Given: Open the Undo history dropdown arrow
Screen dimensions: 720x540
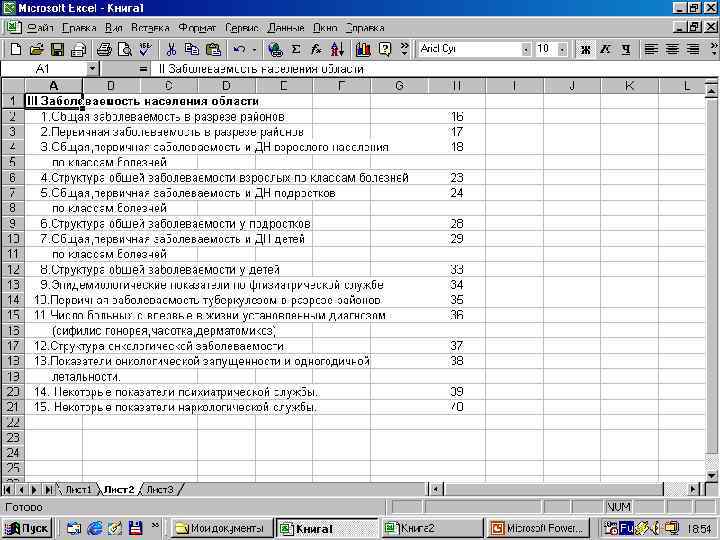Looking at the screenshot, I should click(254, 49).
